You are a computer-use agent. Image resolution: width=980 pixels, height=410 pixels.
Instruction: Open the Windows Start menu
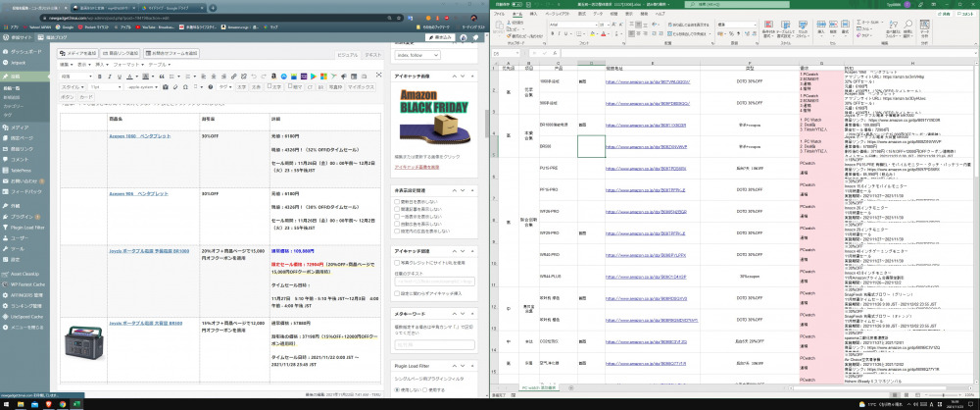tap(6, 404)
